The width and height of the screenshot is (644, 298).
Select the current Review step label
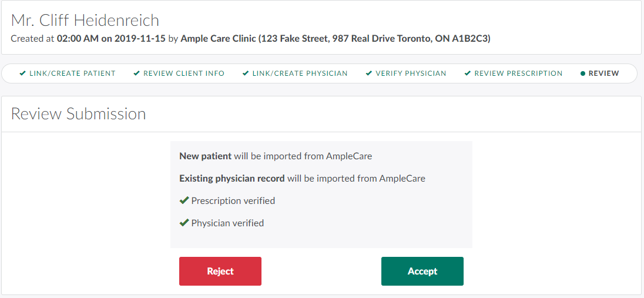(603, 73)
